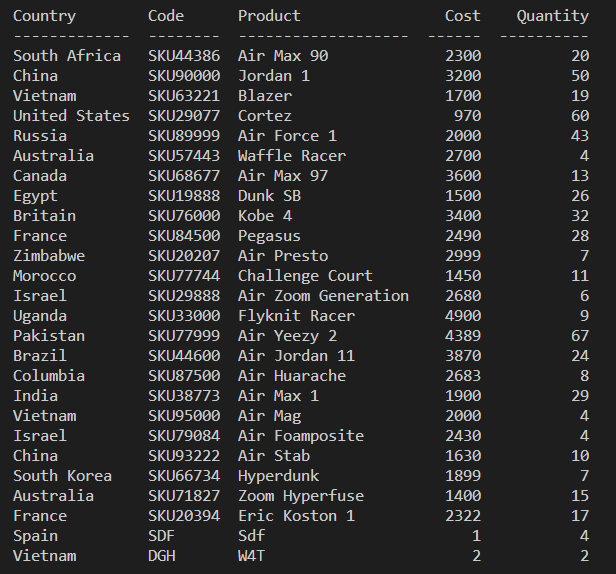Click the Blazer product cell
This screenshot has width=616, height=574.
pos(265,96)
